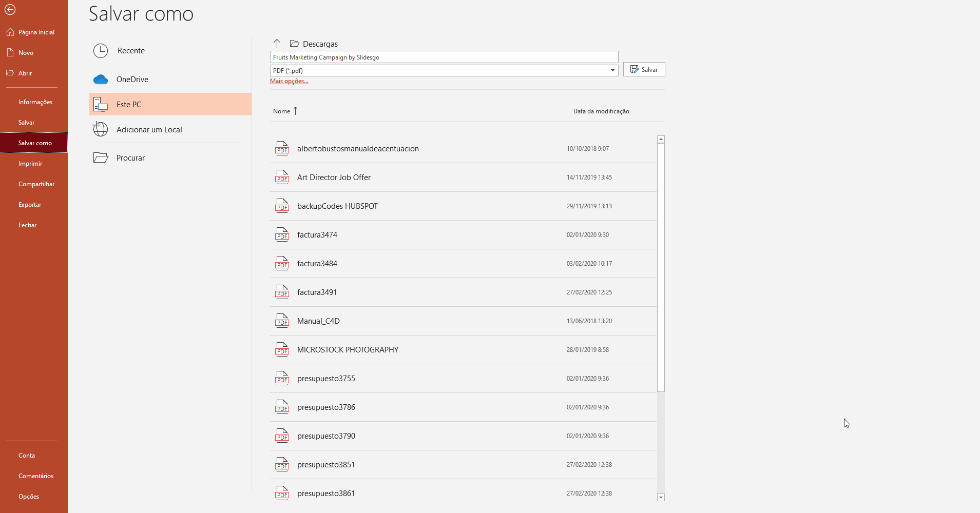The image size is (980, 513).
Task: Click the Descargas folder icon
Action: [x=295, y=44]
